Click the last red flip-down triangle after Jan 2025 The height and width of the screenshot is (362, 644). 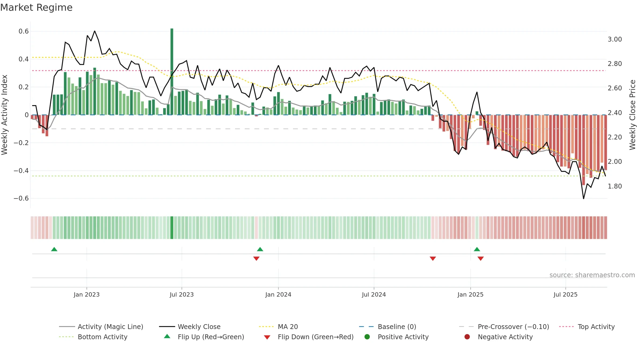481,258
